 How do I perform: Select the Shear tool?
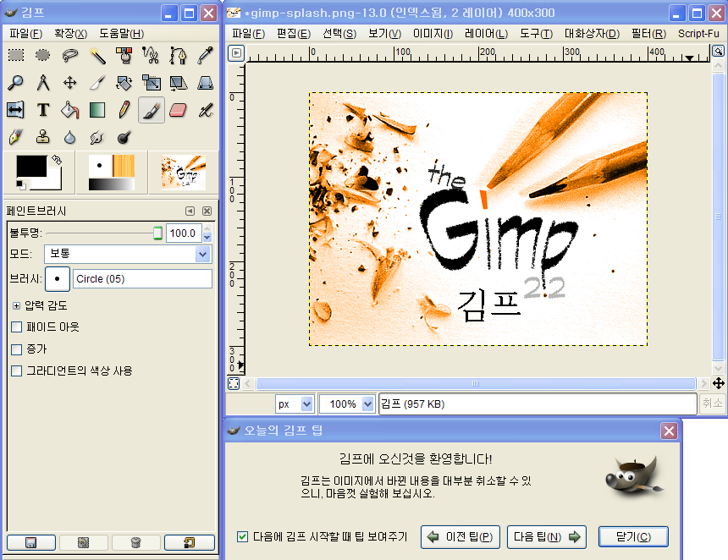pyautogui.click(x=178, y=83)
